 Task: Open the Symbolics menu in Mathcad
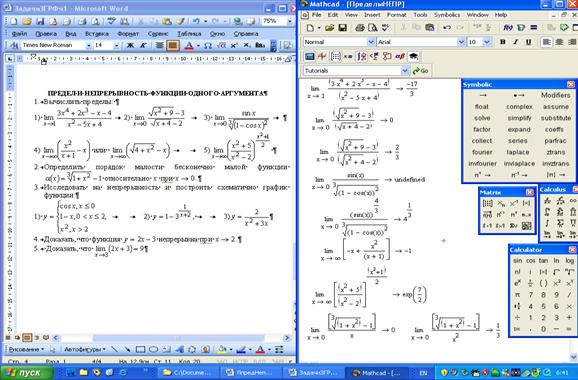447,15
